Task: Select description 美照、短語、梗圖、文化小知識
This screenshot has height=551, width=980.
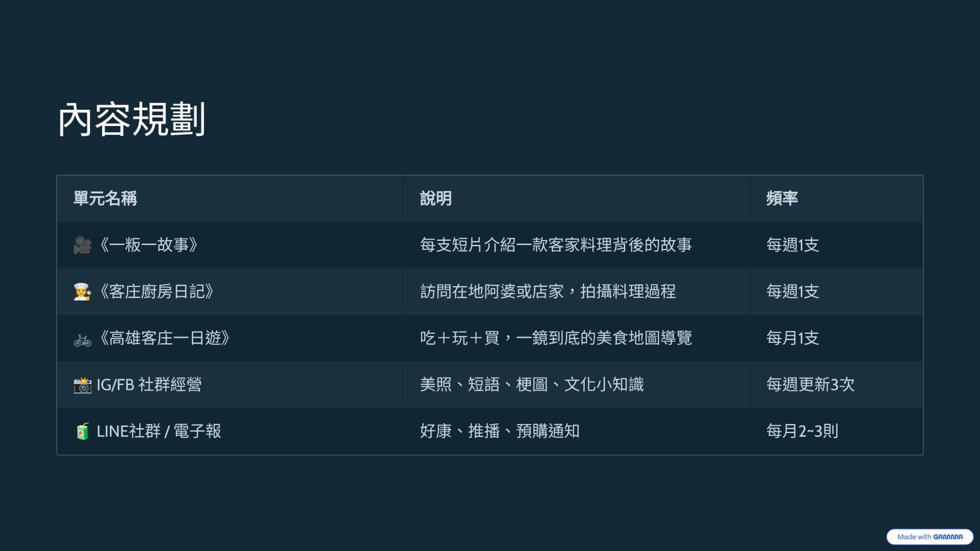Action: (x=532, y=385)
